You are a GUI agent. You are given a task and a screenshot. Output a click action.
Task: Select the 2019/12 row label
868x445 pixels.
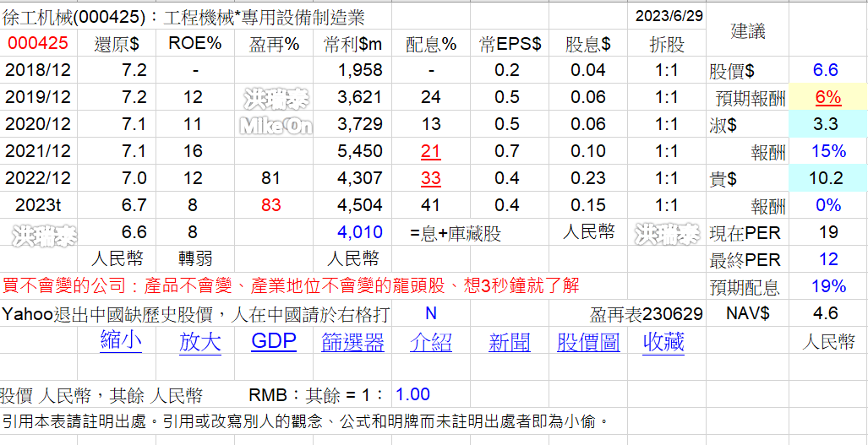coord(38,97)
